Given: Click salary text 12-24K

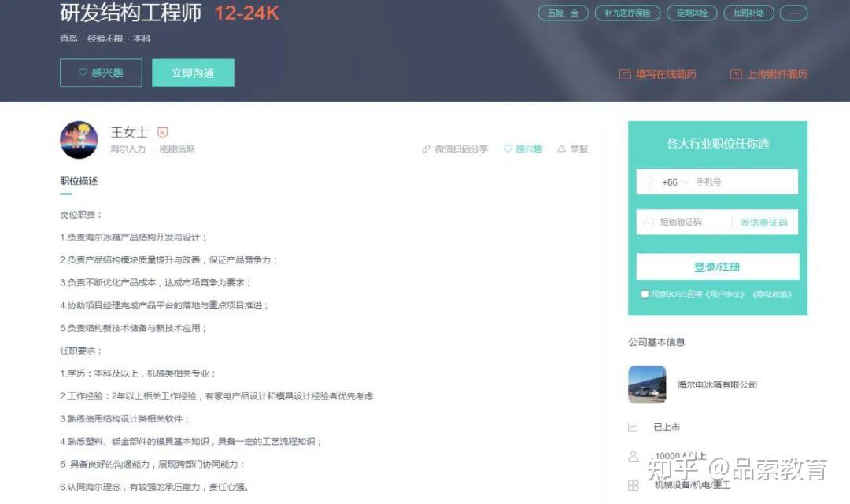Looking at the screenshot, I should (246, 13).
